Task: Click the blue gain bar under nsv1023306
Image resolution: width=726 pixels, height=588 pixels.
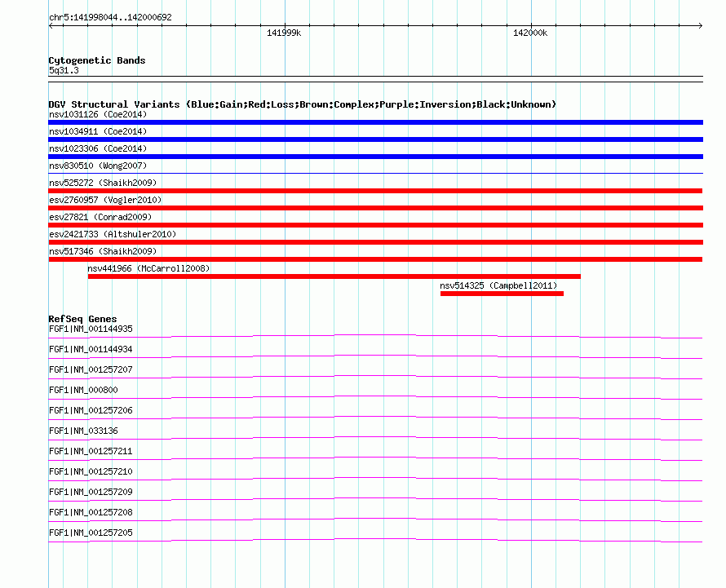Action: pos(375,157)
